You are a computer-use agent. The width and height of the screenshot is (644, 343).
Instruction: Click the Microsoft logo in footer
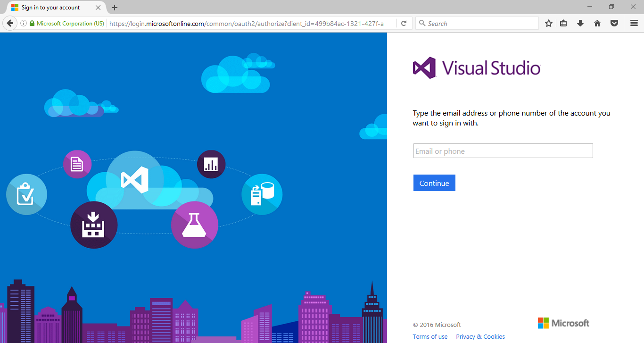pyautogui.click(x=563, y=323)
